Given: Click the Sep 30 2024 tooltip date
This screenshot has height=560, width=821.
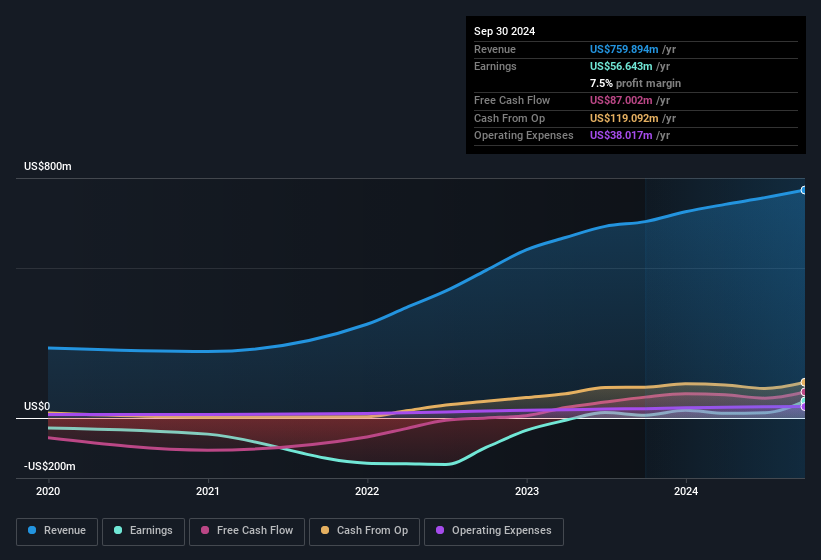Looking at the screenshot, I should coord(505,31).
